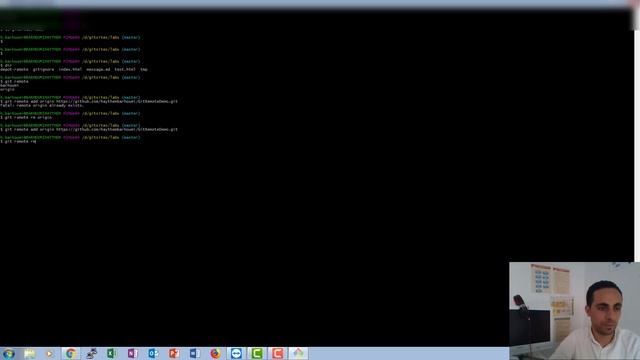Launch Firefox from the taskbar
The height and width of the screenshot is (360, 640).
[215, 353]
